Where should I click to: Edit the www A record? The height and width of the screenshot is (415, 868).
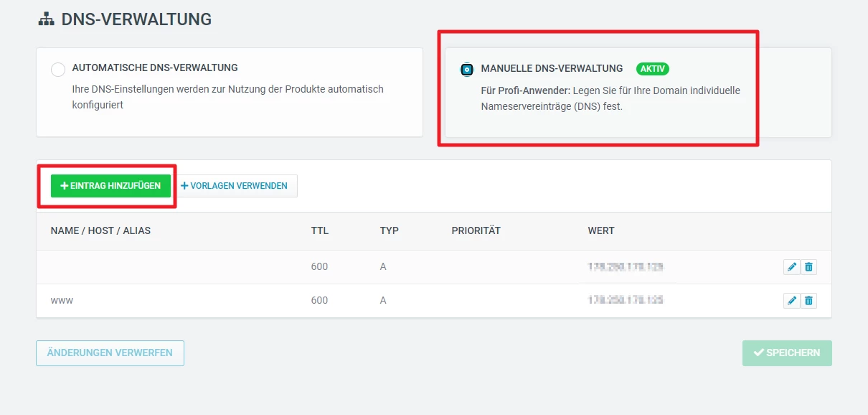[x=791, y=301]
